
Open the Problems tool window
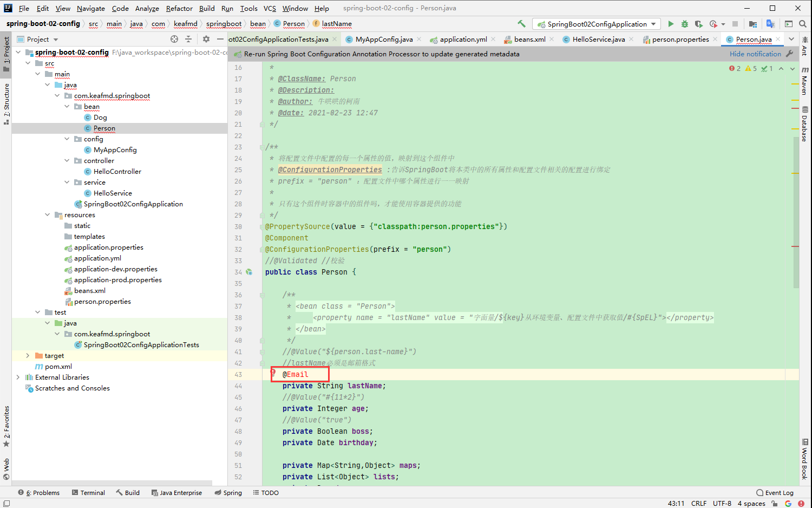(39, 492)
